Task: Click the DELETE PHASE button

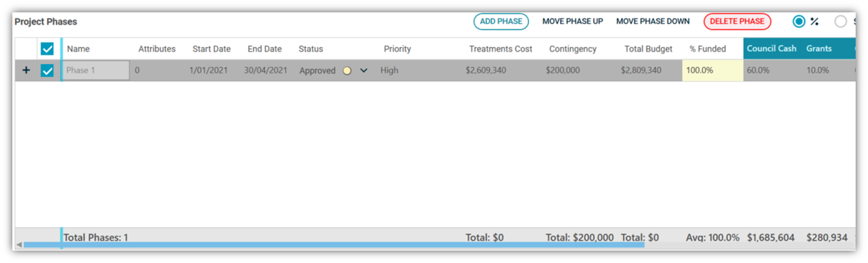Action: tap(737, 22)
